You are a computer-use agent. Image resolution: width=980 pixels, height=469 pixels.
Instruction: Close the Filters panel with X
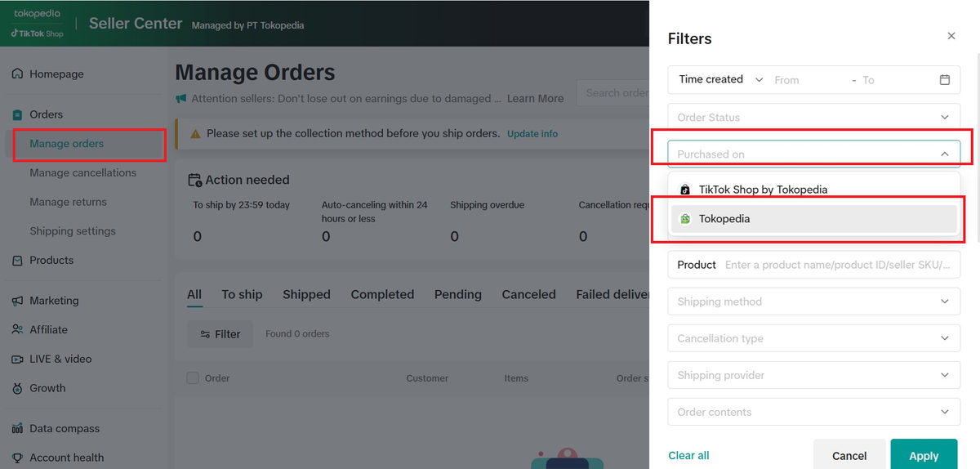click(x=951, y=36)
